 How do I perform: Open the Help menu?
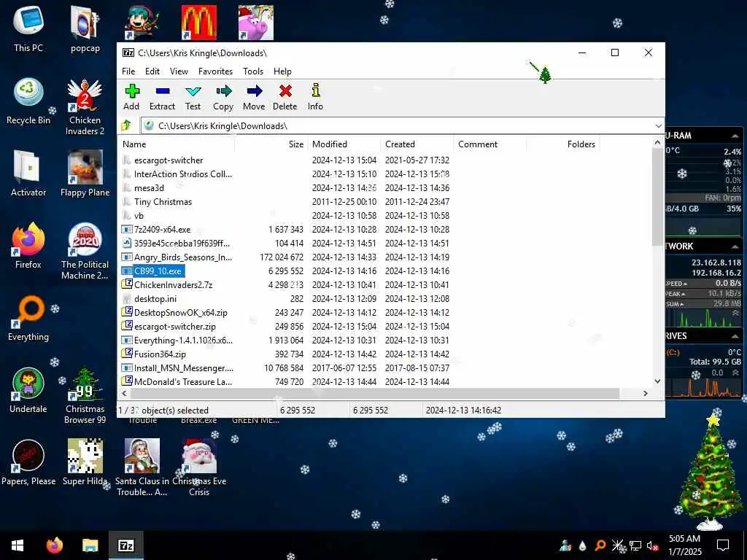click(282, 71)
